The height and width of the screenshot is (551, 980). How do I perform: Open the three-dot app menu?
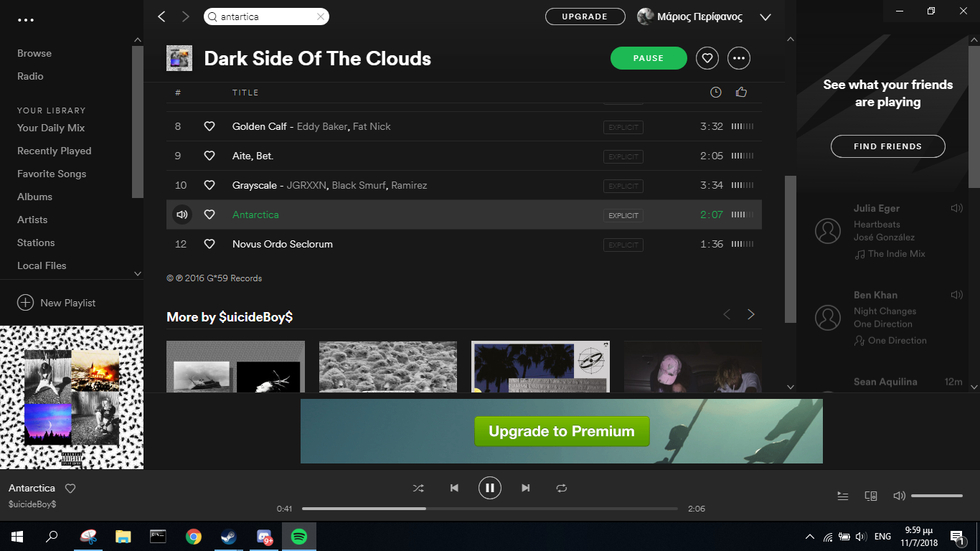pos(26,20)
